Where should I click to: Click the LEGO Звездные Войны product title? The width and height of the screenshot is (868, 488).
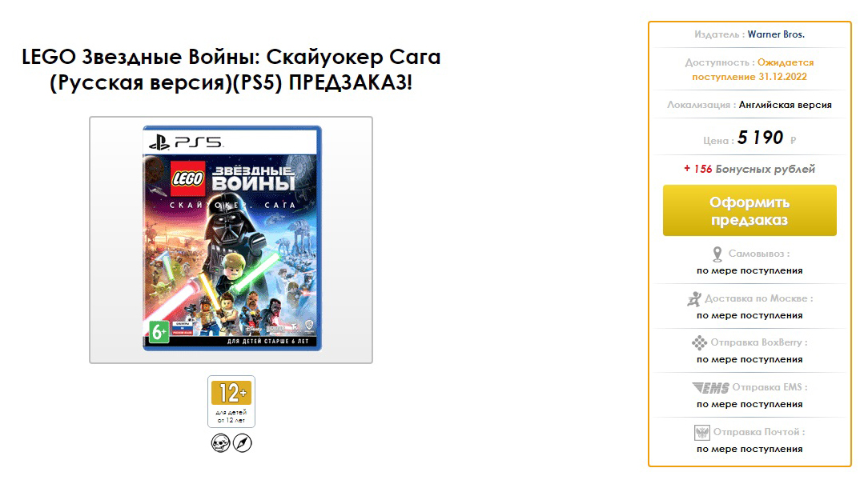click(x=231, y=70)
